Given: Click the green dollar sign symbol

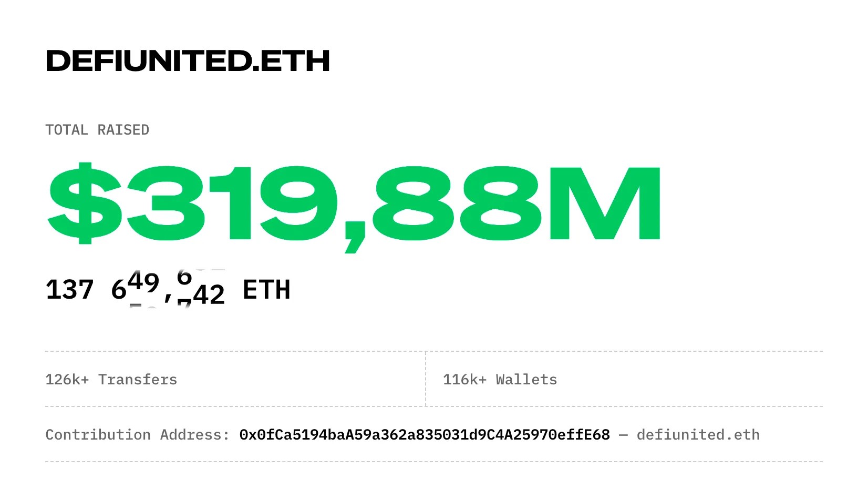Looking at the screenshot, I should (84, 203).
